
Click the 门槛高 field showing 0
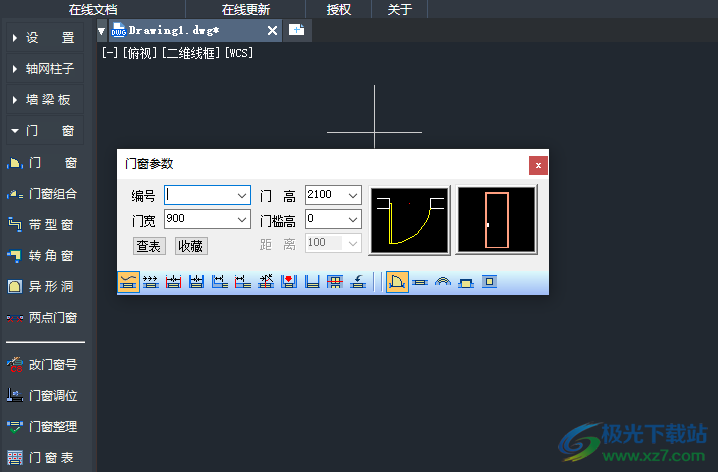(333, 219)
